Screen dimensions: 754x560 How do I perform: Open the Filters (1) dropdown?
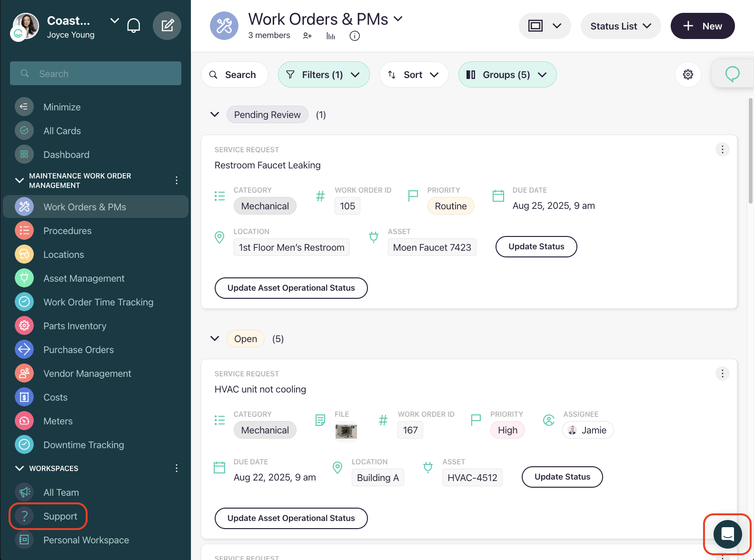(x=323, y=75)
